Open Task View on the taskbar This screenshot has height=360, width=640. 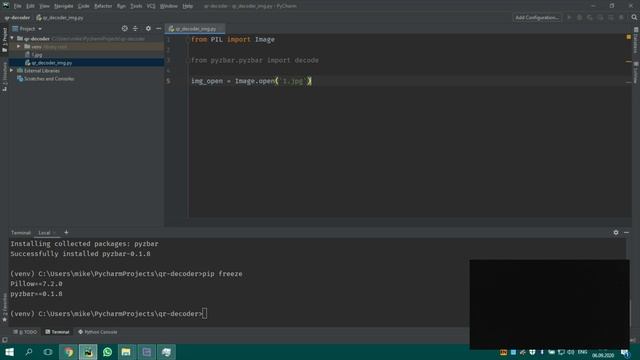coord(48,352)
